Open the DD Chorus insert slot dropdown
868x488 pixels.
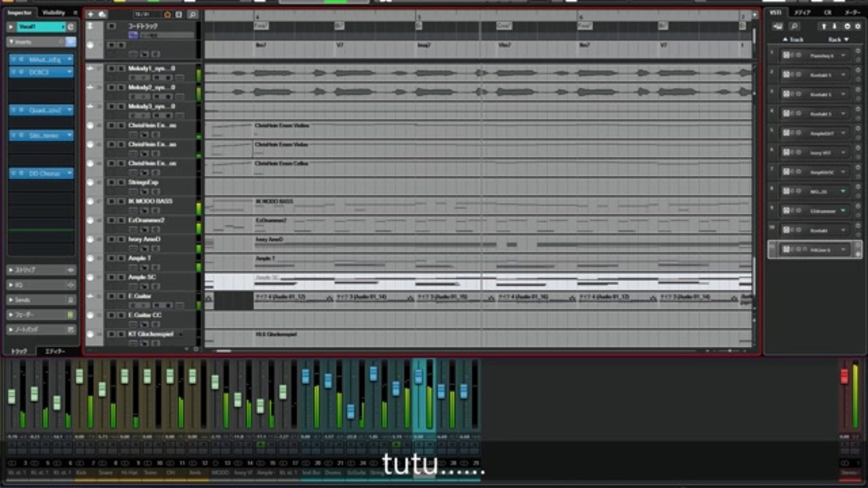(x=69, y=174)
